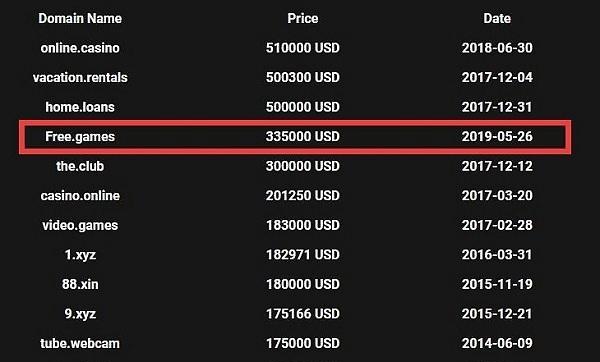Screen dimensions: 600x362
Task: Click the video.games domain name
Action: click(x=80, y=225)
